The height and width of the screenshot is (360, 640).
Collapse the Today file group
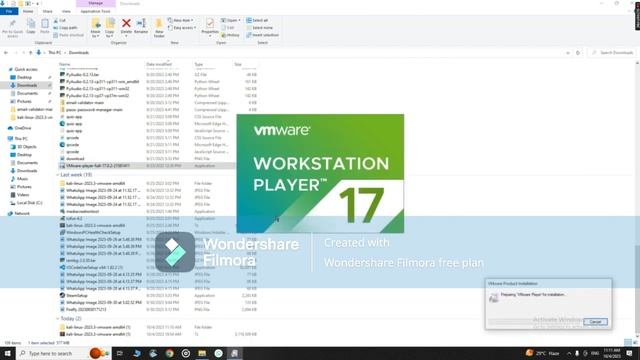click(57, 318)
